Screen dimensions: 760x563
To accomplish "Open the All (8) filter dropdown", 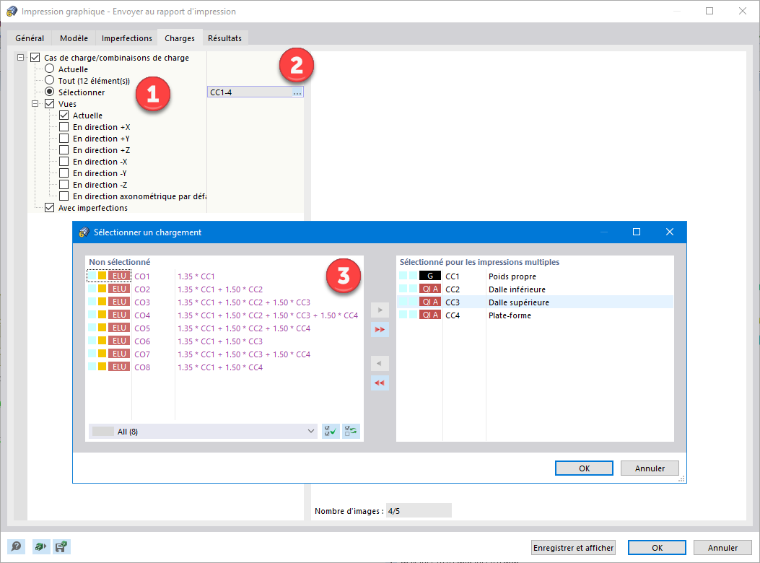I will [x=203, y=431].
